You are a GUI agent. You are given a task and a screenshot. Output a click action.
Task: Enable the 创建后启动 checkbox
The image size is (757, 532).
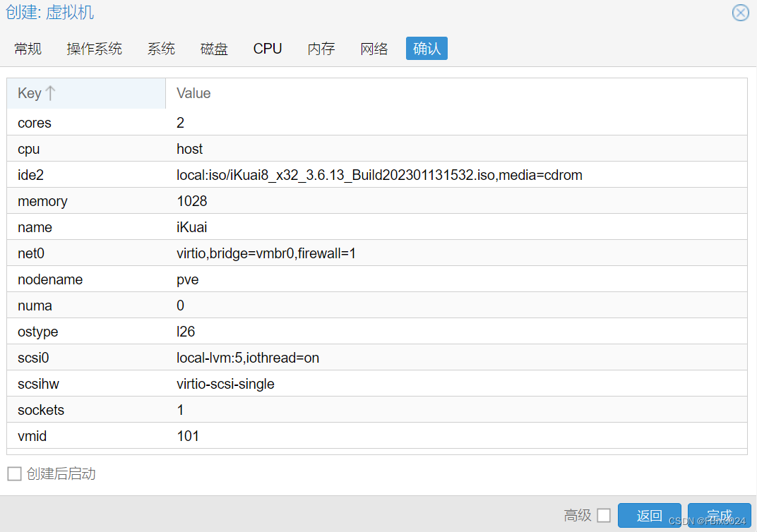point(14,473)
